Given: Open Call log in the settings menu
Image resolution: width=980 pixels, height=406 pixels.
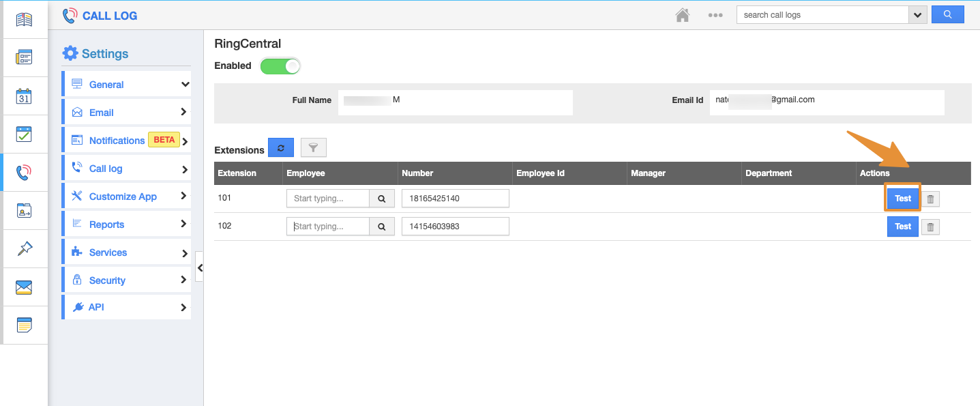Looking at the screenshot, I should coord(106,169).
